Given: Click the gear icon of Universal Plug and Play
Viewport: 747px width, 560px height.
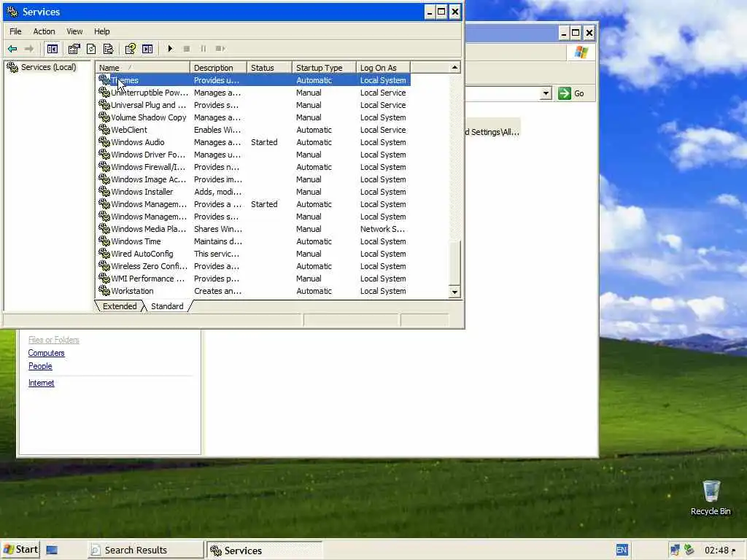Looking at the screenshot, I should click(x=104, y=104).
